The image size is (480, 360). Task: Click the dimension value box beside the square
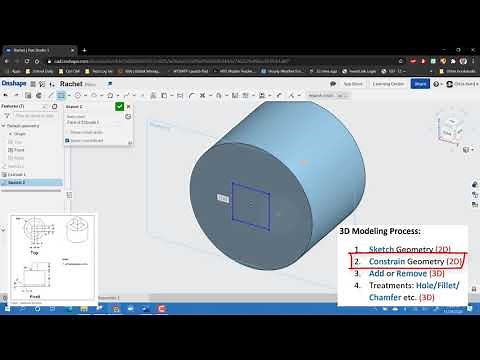pyautogui.click(x=223, y=199)
